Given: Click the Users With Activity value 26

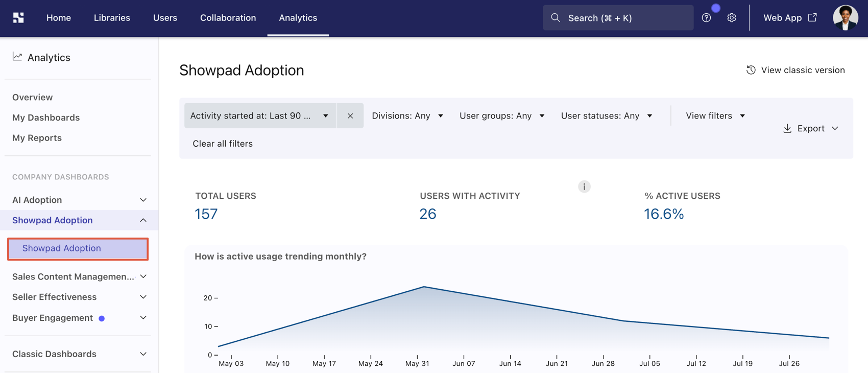Looking at the screenshot, I should pos(428,214).
